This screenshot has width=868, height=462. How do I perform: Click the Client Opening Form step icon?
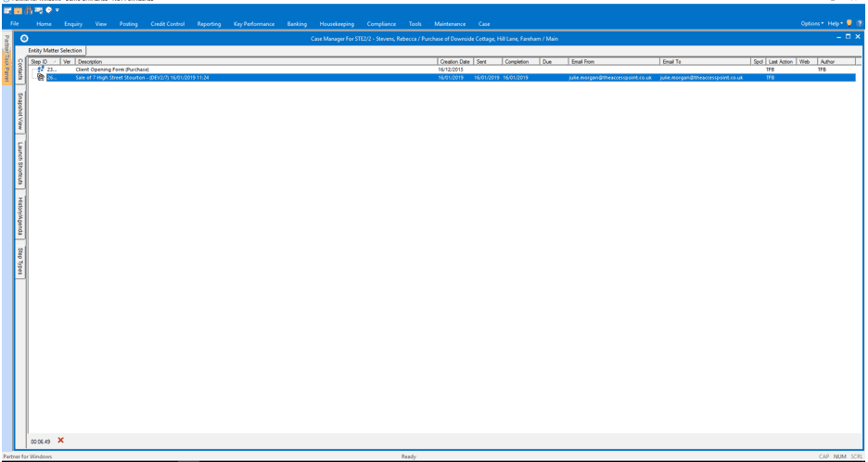point(40,70)
